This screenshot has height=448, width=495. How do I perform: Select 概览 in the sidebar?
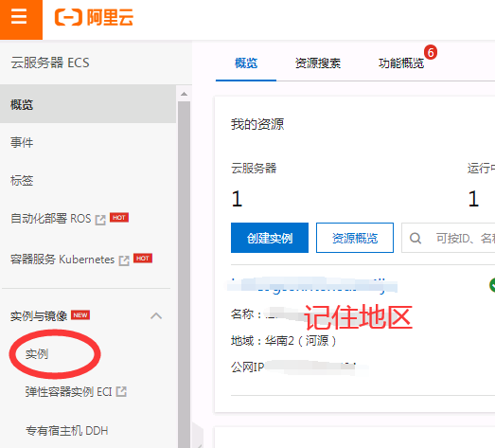click(x=88, y=104)
